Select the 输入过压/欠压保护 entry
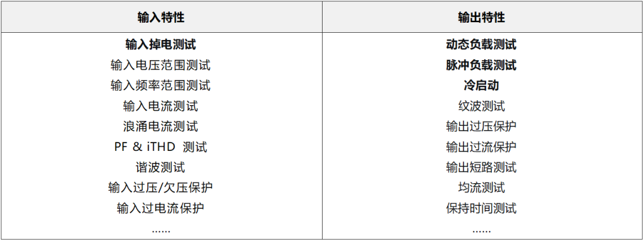 160,188
